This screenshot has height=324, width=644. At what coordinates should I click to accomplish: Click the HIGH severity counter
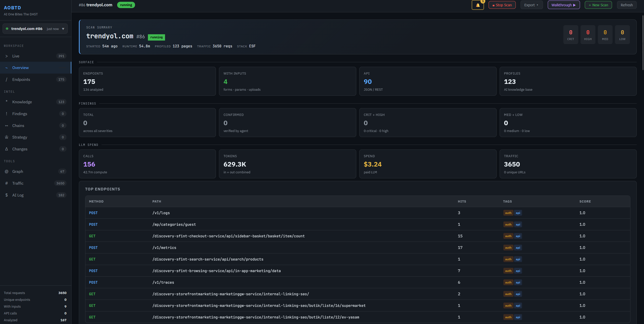coord(588,35)
